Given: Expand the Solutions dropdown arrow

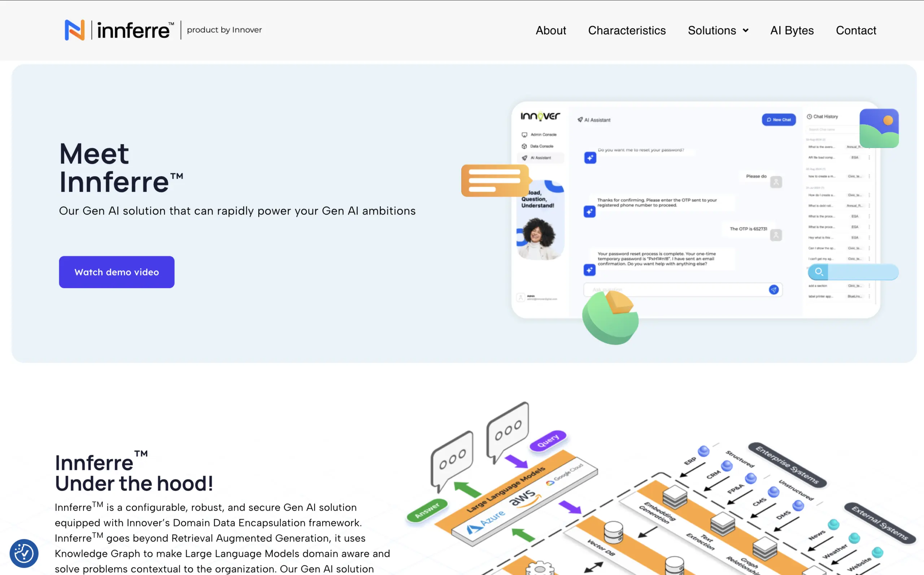Looking at the screenshot, I should tap(746, 30).
